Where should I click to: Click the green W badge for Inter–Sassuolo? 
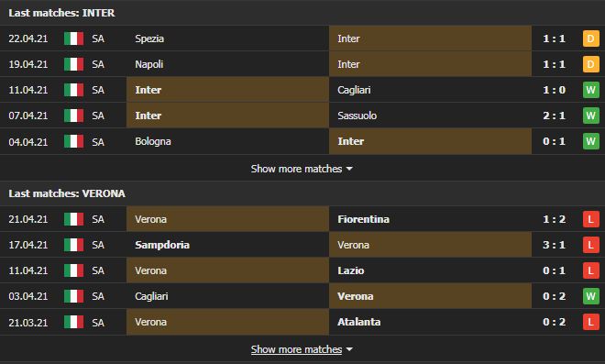pos(590,116)
